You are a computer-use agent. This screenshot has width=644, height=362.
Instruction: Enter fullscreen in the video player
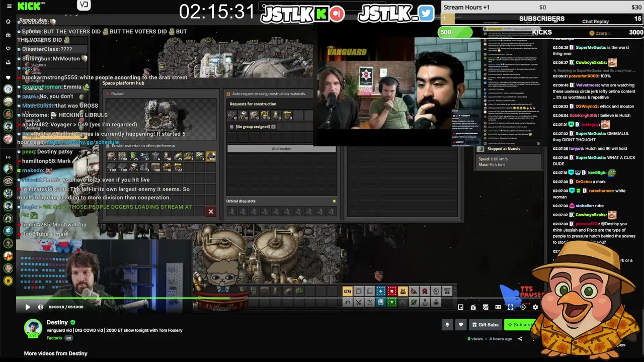click(510, 307)
